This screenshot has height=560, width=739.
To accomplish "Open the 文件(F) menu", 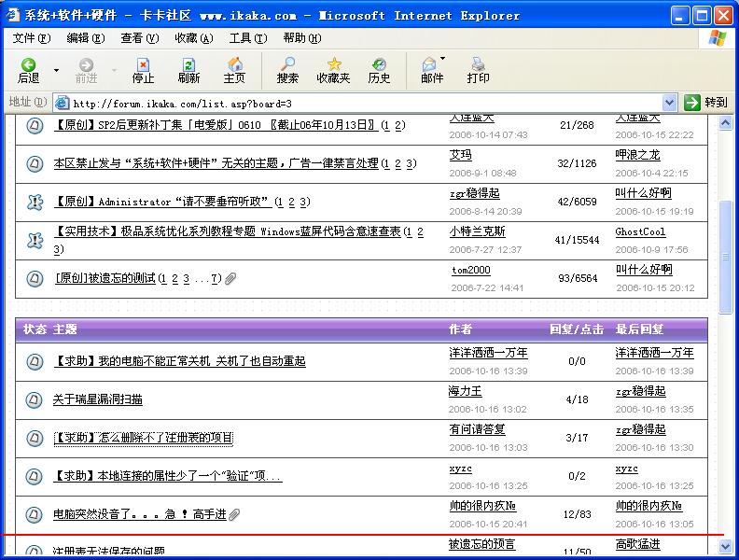I will tap(32, 38).
